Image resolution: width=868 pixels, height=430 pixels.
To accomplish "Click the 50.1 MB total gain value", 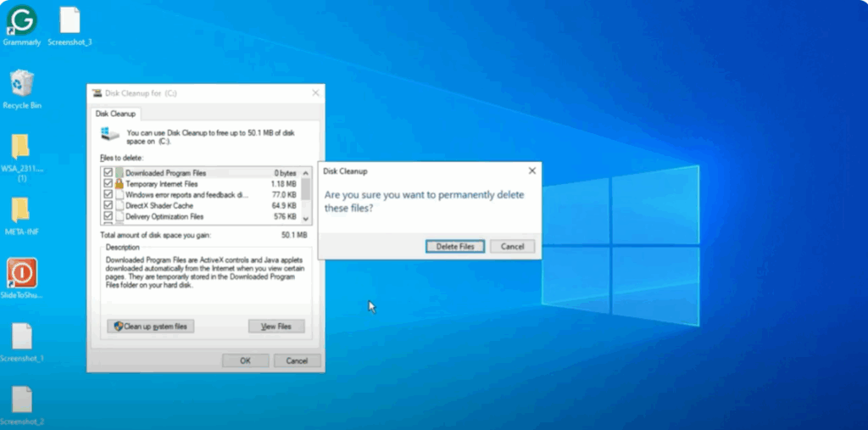I will pos(294,235).
